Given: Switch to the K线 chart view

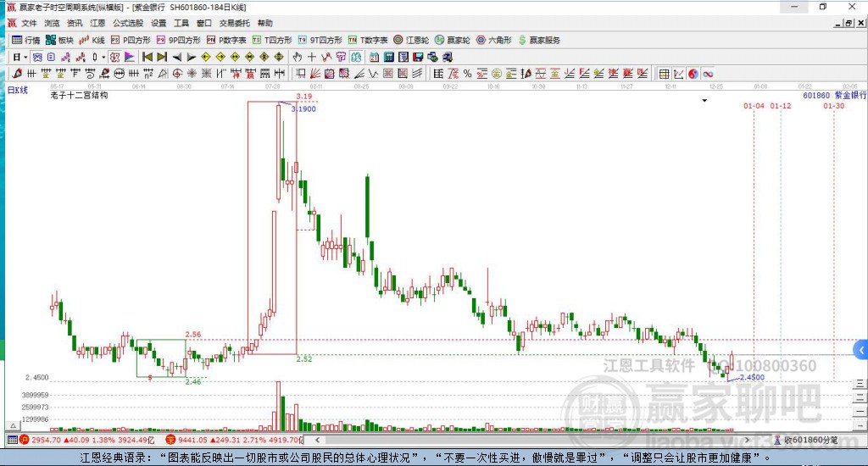Looking at the screenshot, I should pos(92,40).
